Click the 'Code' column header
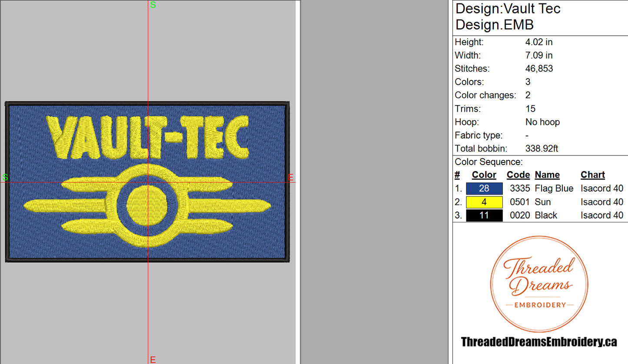This screenshot has height=364, width=628. click(518, 175)
